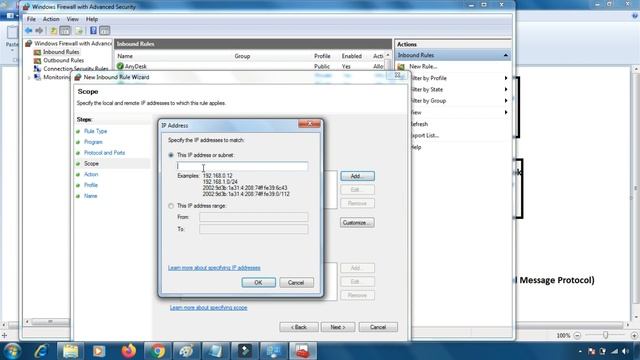This screenshot has height=360, width=640.
Task: Click the IP address or subnet text field
Action: [242, 166]
